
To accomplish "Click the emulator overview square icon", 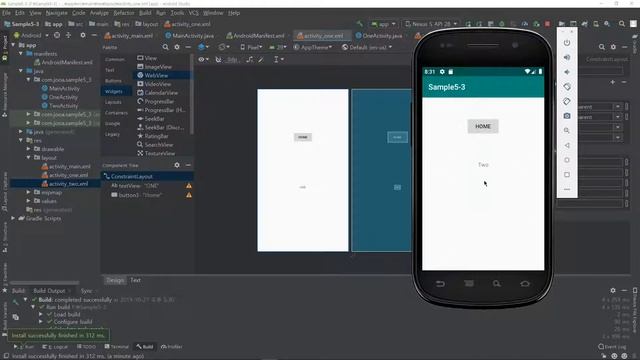I will click(567, 175).
